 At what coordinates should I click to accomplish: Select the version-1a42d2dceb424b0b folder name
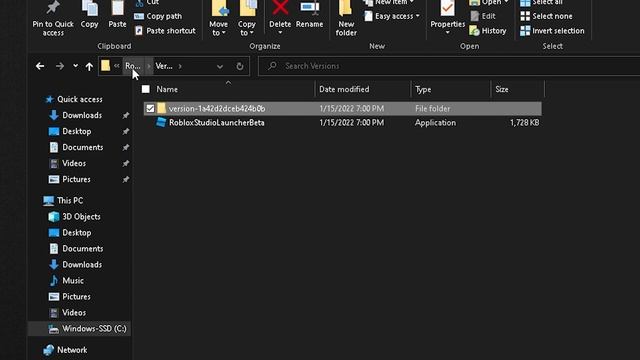point(217,109)
